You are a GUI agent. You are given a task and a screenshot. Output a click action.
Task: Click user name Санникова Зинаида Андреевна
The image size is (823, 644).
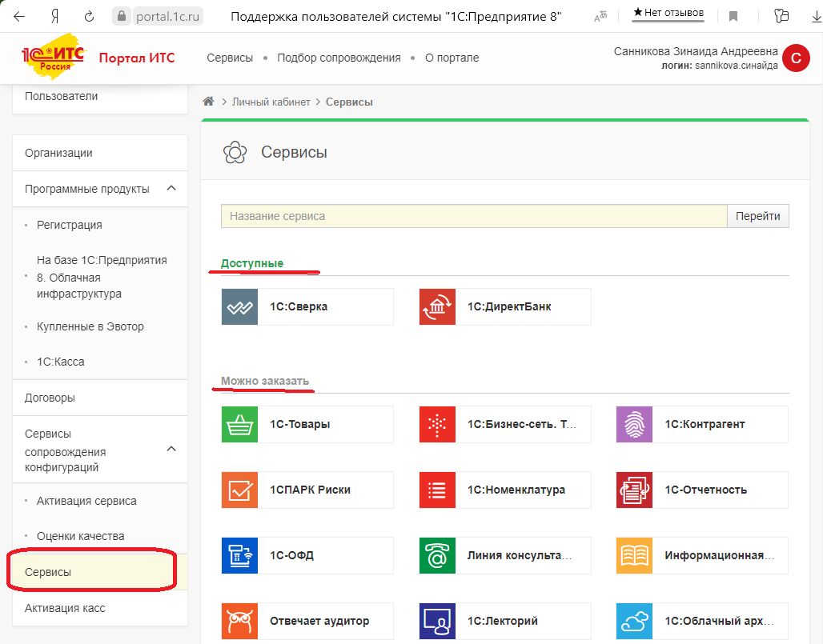696,51
